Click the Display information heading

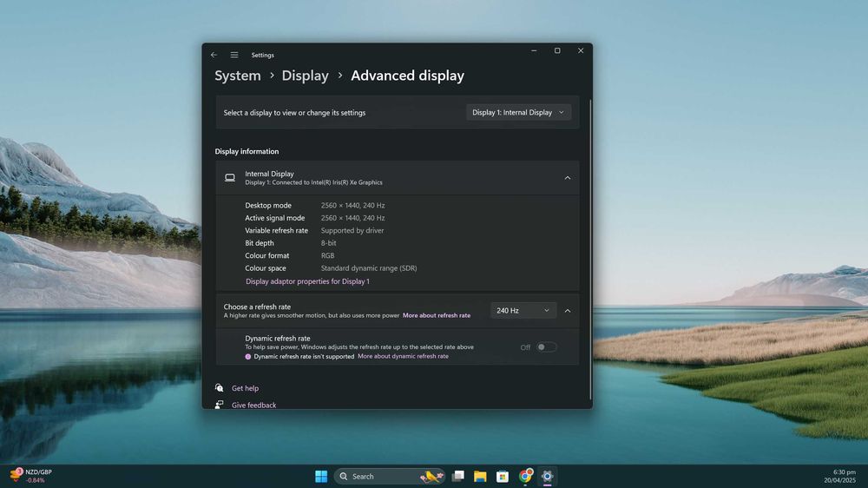247,151
